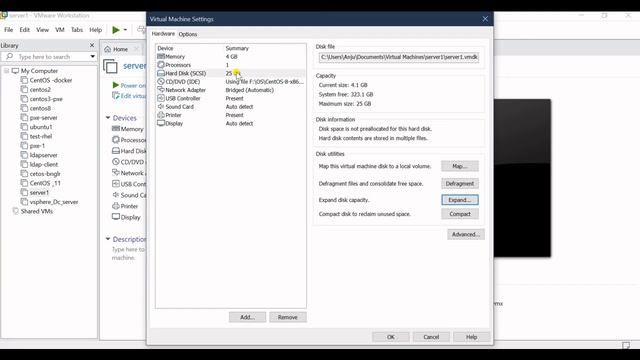Viewport: 640px width, 360px height.
Task: Collapse the Devices section in main window
Action: [x=108, y=118]
